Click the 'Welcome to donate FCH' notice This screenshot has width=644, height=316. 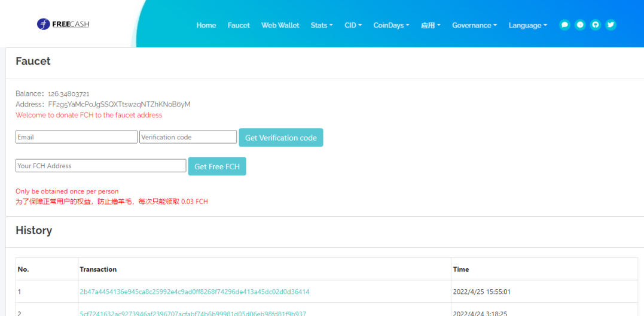coord(88,115)
